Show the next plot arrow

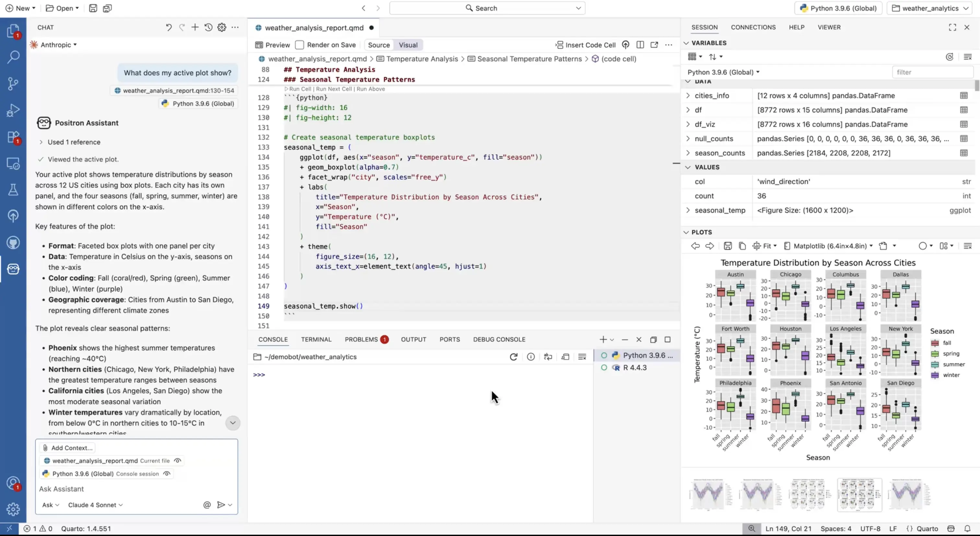pos(709,246)
